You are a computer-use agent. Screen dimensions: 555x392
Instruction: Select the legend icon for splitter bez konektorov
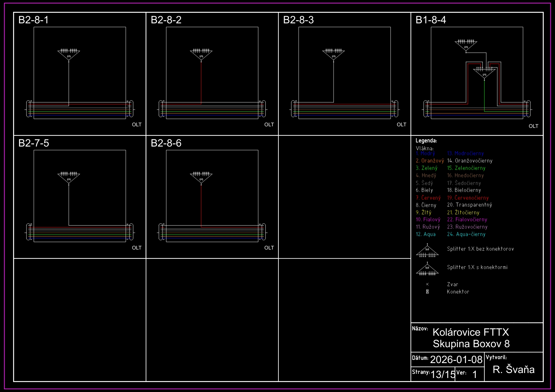(427, 251)
